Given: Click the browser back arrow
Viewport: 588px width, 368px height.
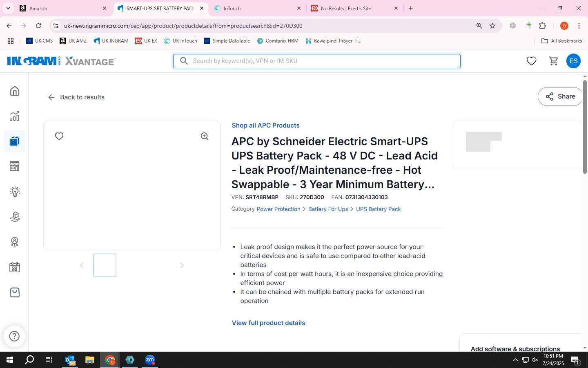Looking at the screenshot, I should coord(9,26).
